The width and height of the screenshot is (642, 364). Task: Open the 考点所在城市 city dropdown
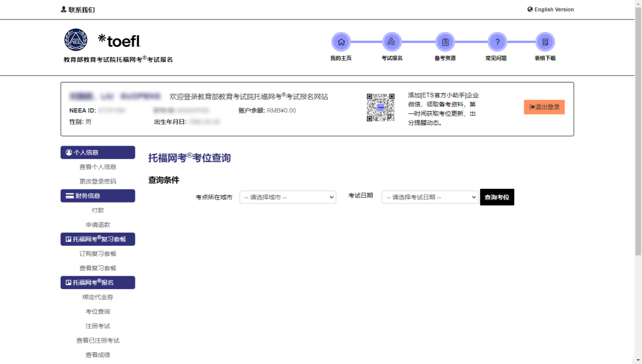tap(288, 197)
